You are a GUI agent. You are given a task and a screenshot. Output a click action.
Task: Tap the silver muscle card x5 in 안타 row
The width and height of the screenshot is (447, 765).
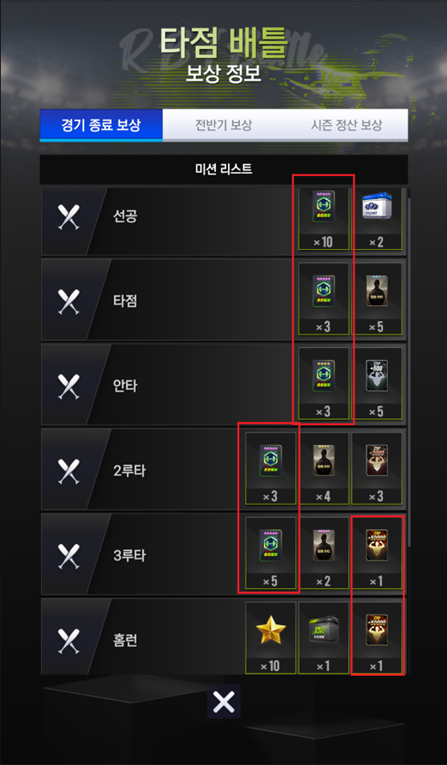[x=376, y=383]
